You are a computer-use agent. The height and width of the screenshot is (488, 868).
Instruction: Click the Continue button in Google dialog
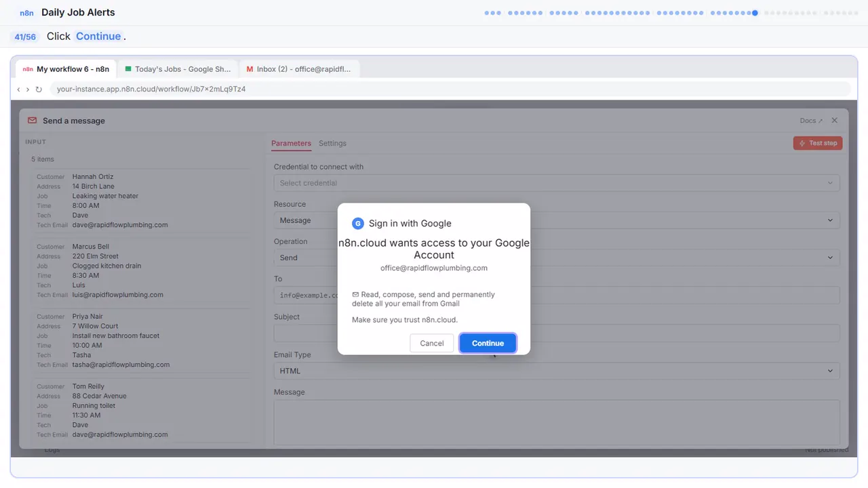(x=488, y=343)
